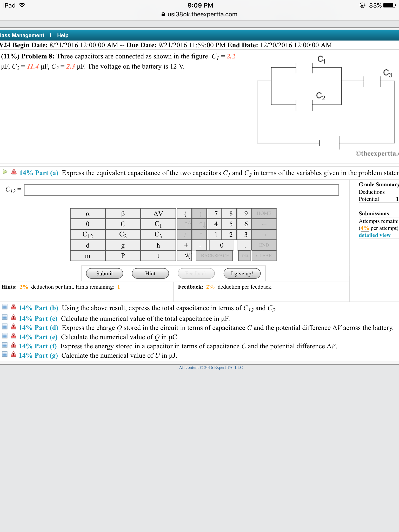Open the Help menu
399x532 pixels.
(63, 35)
